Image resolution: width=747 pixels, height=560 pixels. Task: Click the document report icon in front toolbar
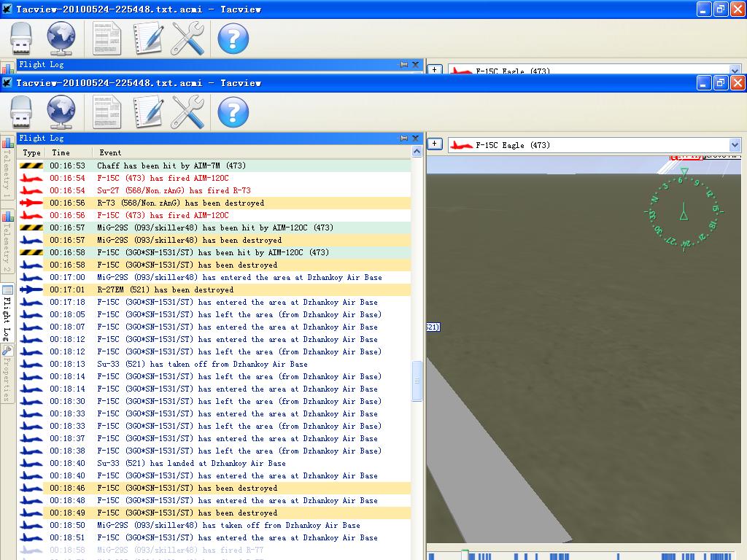pyautogui.click(x=107, y=112)
